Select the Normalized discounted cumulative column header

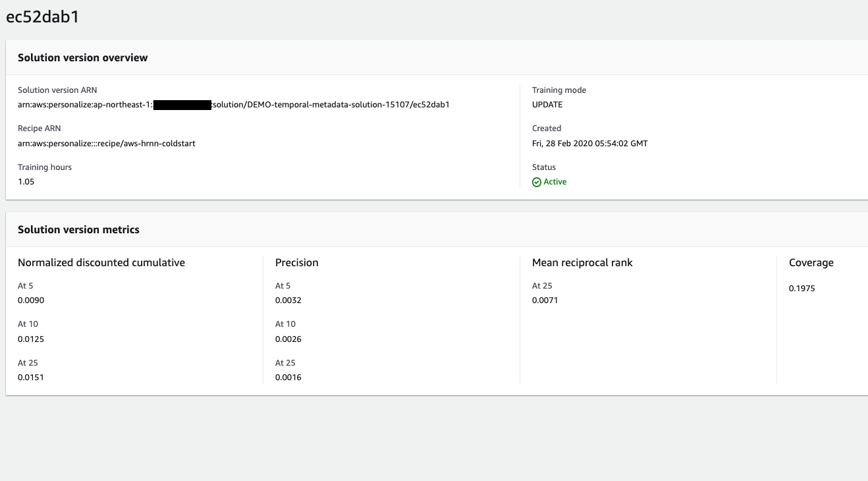pyautogui.click(x=101, y=262)
